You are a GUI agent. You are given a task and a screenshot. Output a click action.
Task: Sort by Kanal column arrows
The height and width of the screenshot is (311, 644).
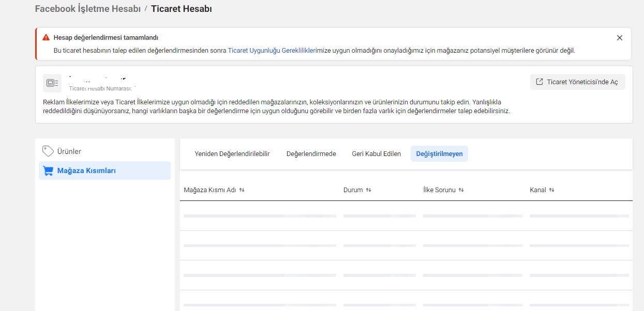551,190
